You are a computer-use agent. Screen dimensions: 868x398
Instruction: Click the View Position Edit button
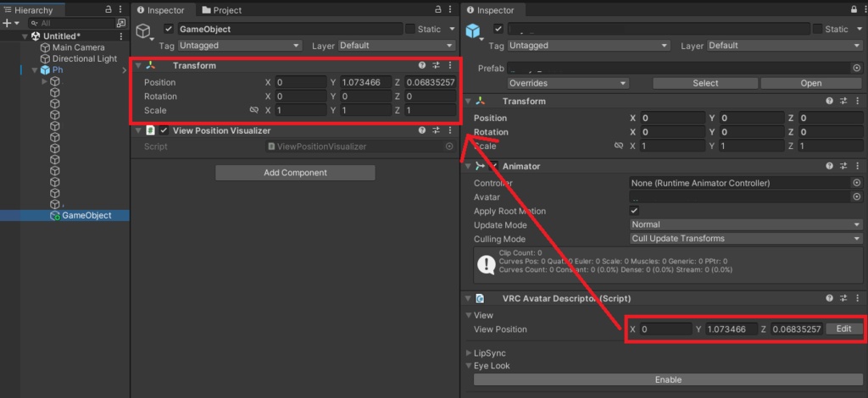(x=843, y=329)
